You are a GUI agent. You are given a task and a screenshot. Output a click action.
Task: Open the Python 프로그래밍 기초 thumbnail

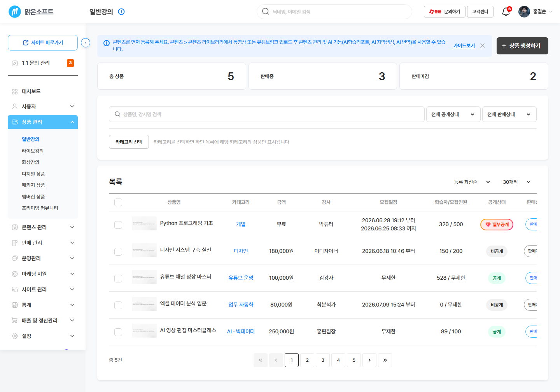(144, 223)
